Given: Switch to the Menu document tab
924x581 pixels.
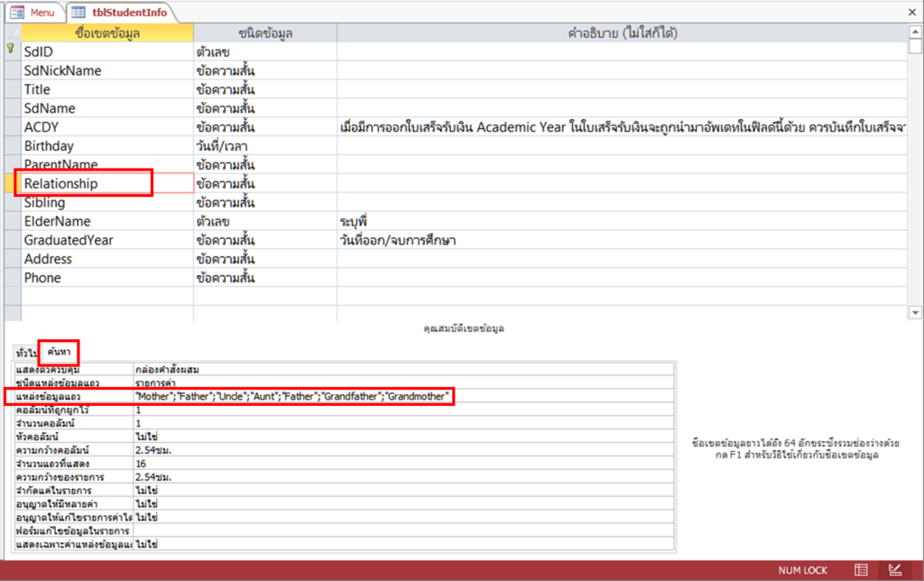Looking at the screenshot, I should 34,13.
